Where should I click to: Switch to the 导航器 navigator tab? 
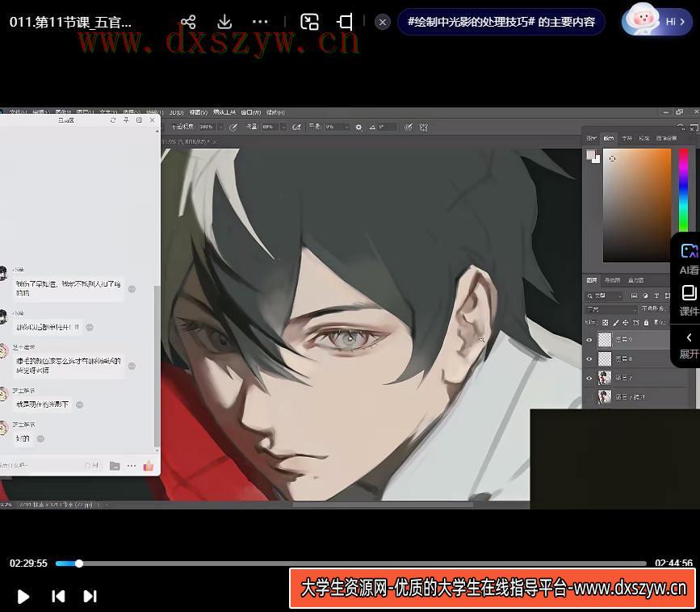click(x=612, y=280)
